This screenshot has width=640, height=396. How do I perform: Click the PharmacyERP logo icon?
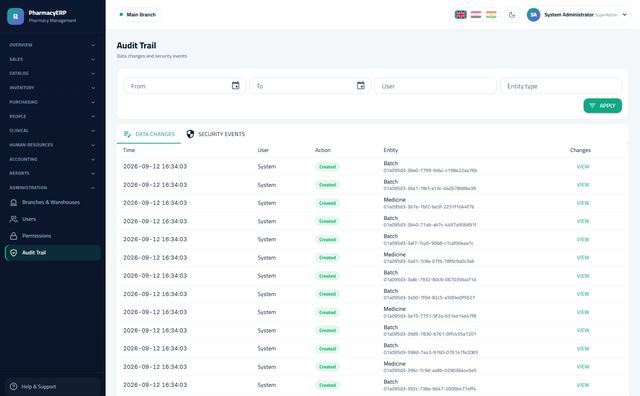coord(16,16)
